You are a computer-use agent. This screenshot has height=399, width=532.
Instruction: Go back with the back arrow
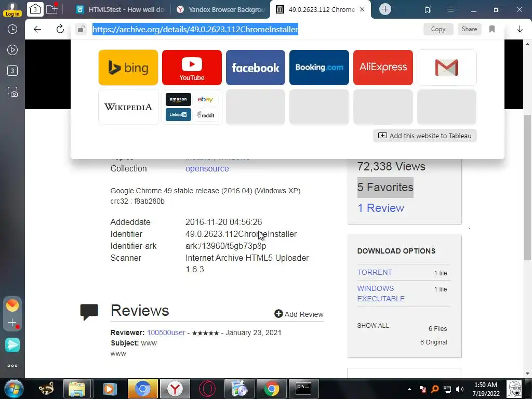coord(37,30)
